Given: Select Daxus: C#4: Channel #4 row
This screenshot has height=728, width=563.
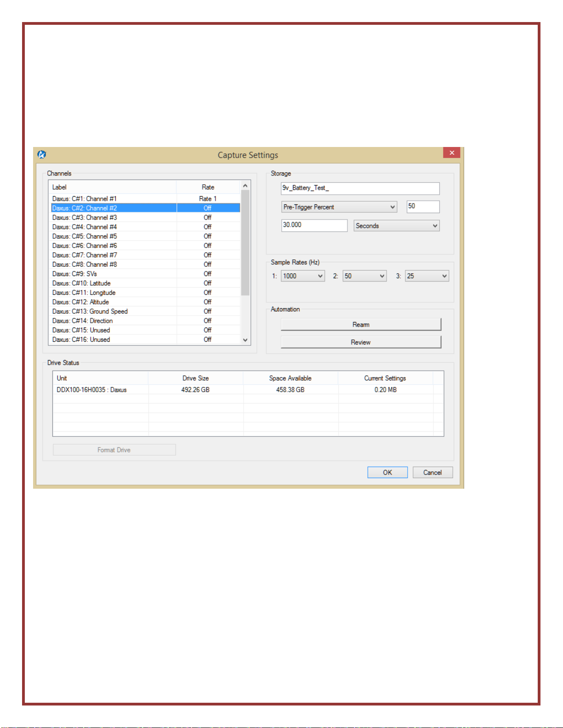Looking at the screenshot, I should point(145,227).
